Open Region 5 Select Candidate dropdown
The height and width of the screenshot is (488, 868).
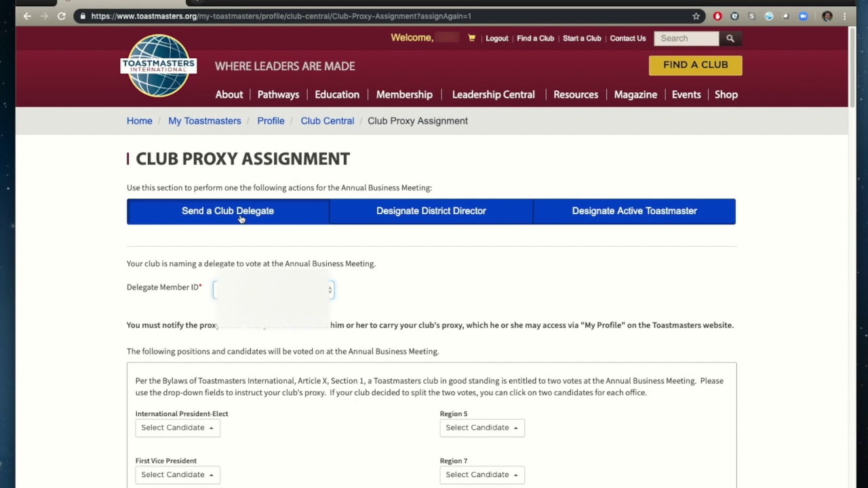[x=482, y=428]
